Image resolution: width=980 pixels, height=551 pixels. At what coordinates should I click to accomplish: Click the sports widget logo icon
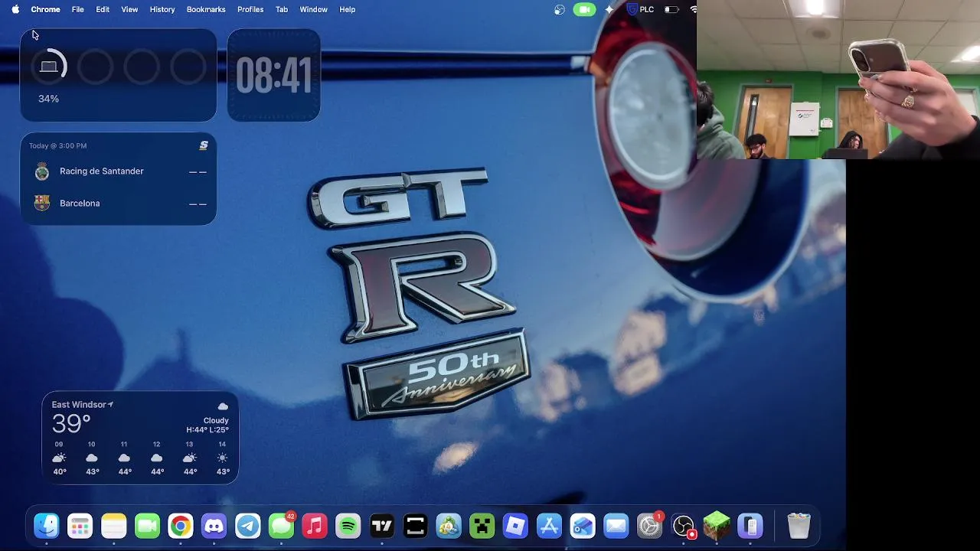[204, 145]
